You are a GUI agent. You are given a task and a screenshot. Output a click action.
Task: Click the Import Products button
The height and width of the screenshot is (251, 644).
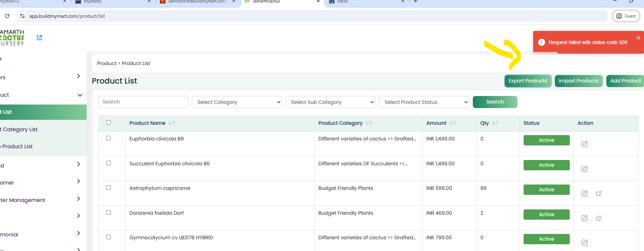pos(579,81)
